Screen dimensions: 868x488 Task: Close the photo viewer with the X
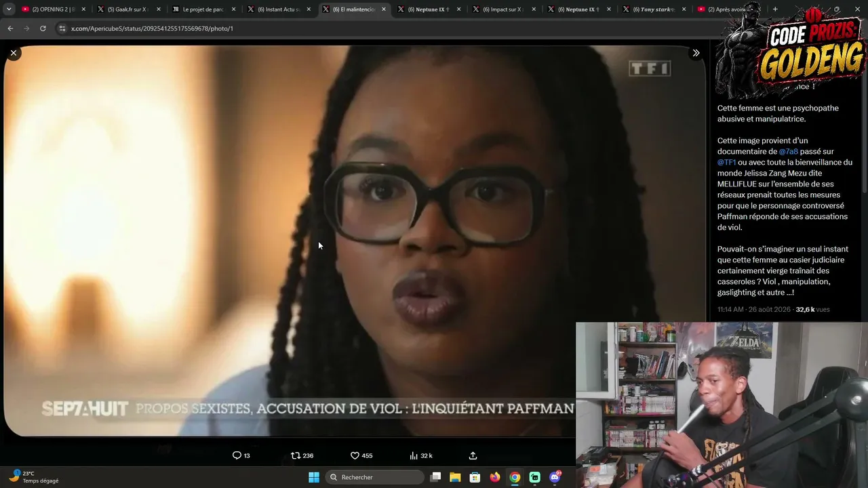coord(14,53)
